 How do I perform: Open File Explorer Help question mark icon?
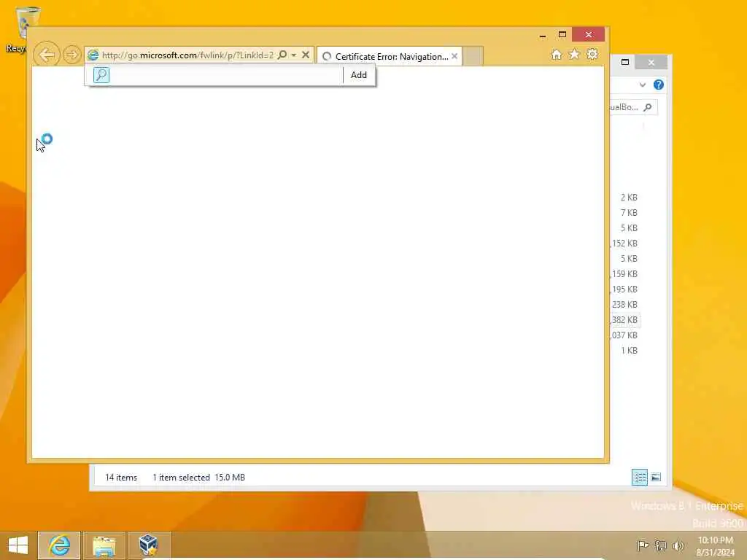point(659,85)
